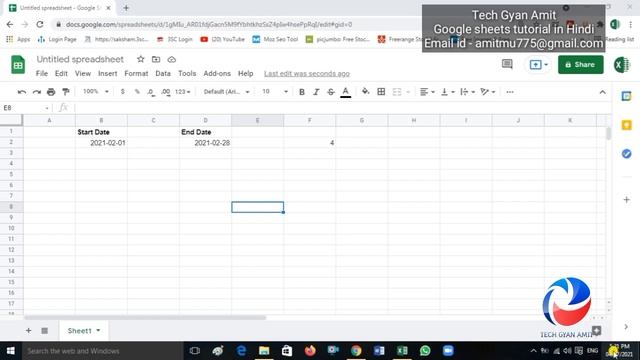Open the Insert menu
Viewport: 640px width, 360px height.
(x=107, y=73)
